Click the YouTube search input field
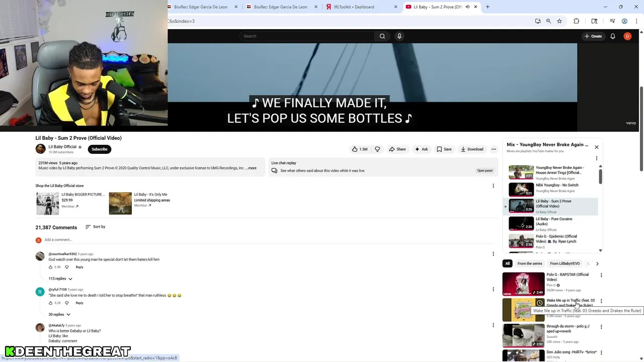The width and height of the screenshot is (644, 362). [x=307, y=36]
